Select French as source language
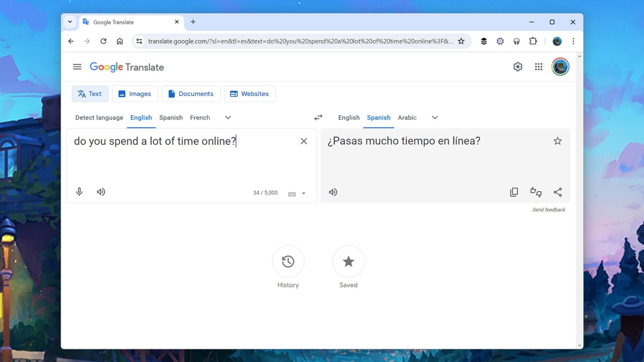 200,118
